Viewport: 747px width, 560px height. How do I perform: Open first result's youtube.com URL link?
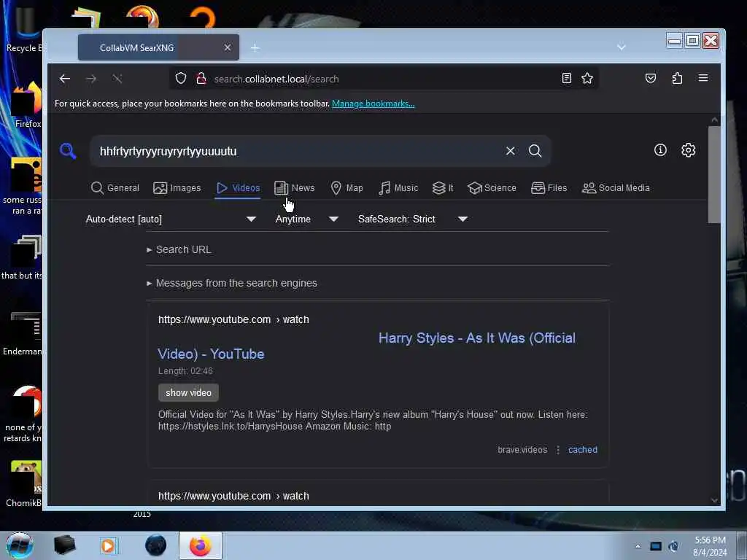(233, 319)
